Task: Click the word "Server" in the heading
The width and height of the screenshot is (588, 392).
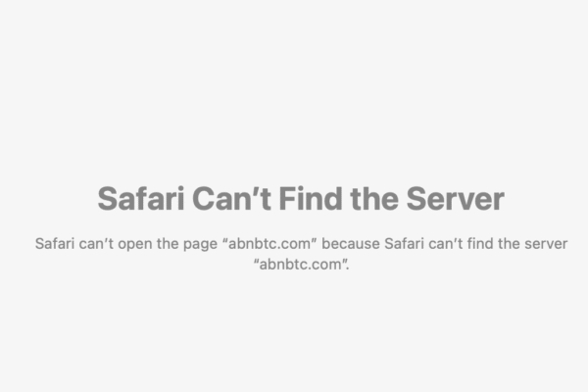Action: tap(456, 198)
